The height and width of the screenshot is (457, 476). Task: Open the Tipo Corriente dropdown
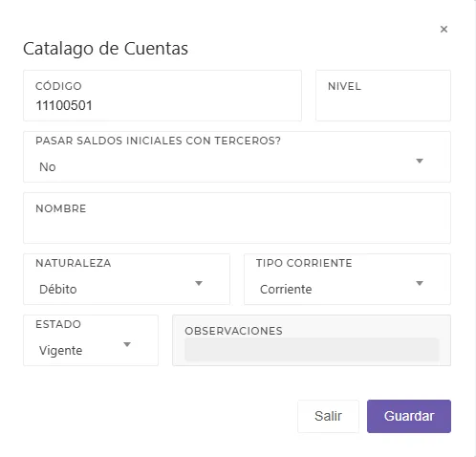(x=347, y=279)
